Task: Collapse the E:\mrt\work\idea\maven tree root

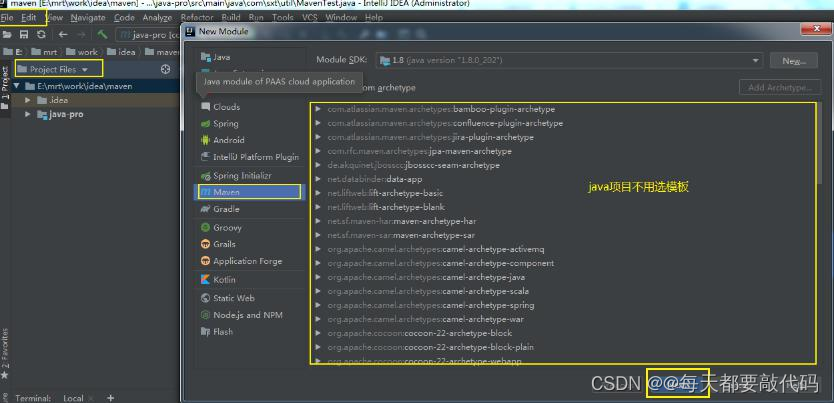Action: (x=17, y=86)
